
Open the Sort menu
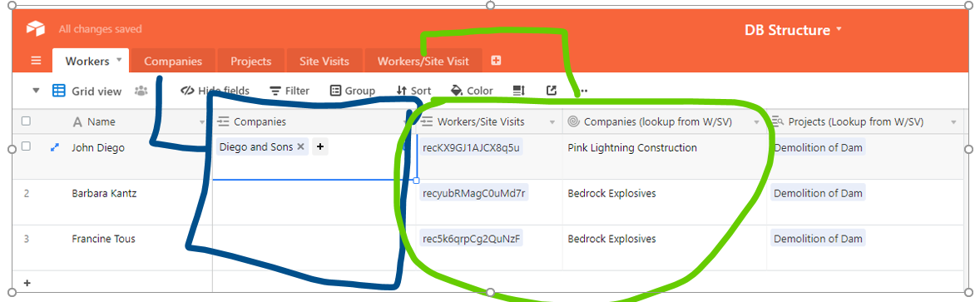[413, 91]
